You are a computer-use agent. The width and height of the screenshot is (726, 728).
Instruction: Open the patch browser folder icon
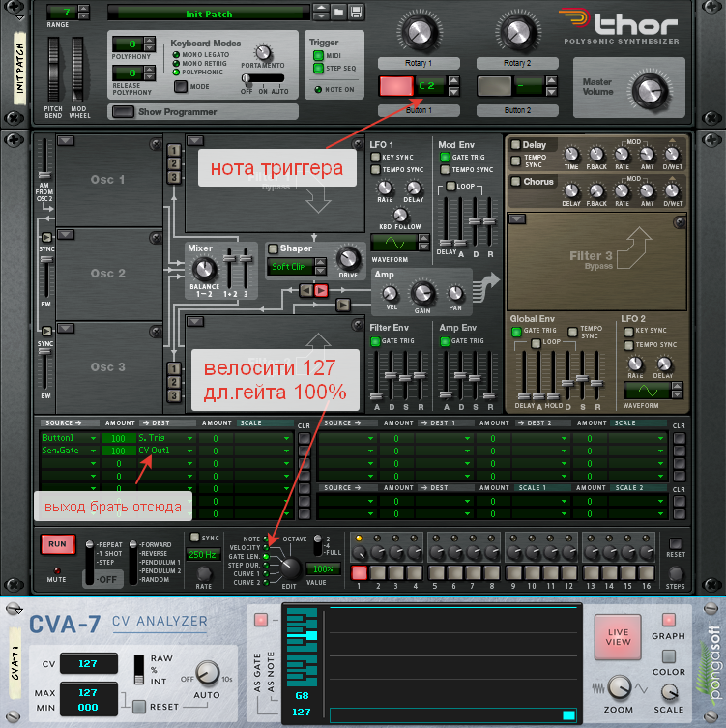[339, 12]
